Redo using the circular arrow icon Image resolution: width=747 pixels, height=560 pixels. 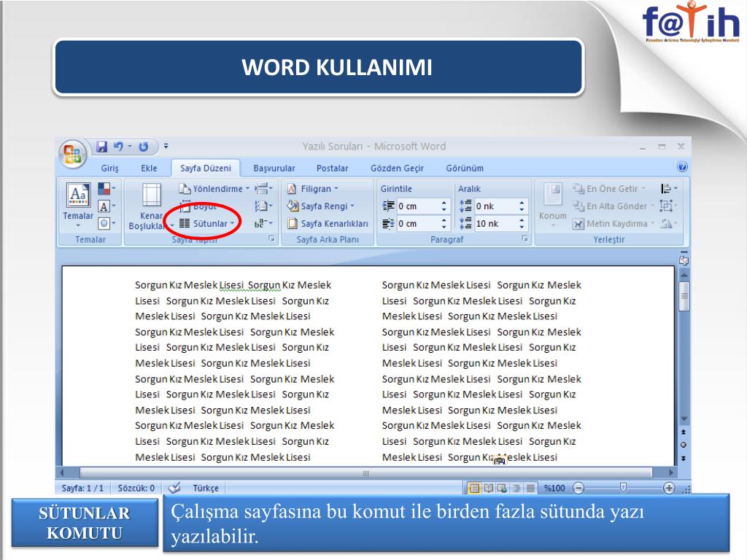click(144, 147)
